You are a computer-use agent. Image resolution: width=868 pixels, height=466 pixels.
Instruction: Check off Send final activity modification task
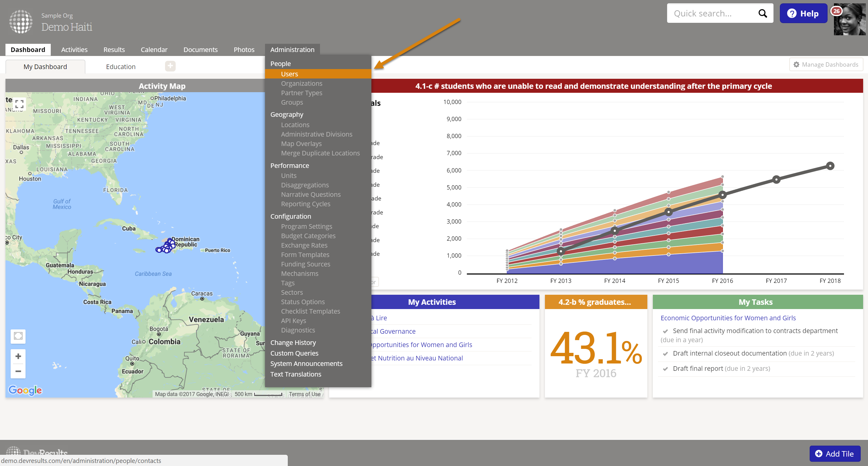pyautogui.click(x=666, y=331)
